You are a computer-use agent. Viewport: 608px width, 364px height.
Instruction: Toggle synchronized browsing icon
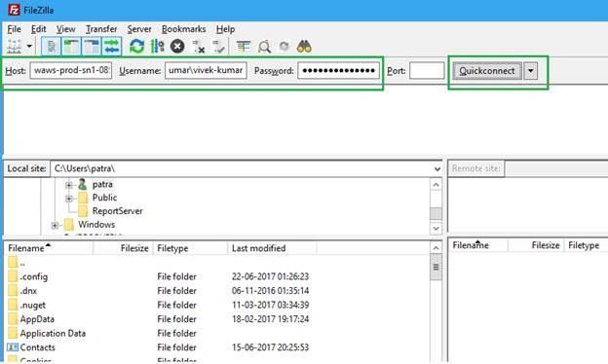285,47
